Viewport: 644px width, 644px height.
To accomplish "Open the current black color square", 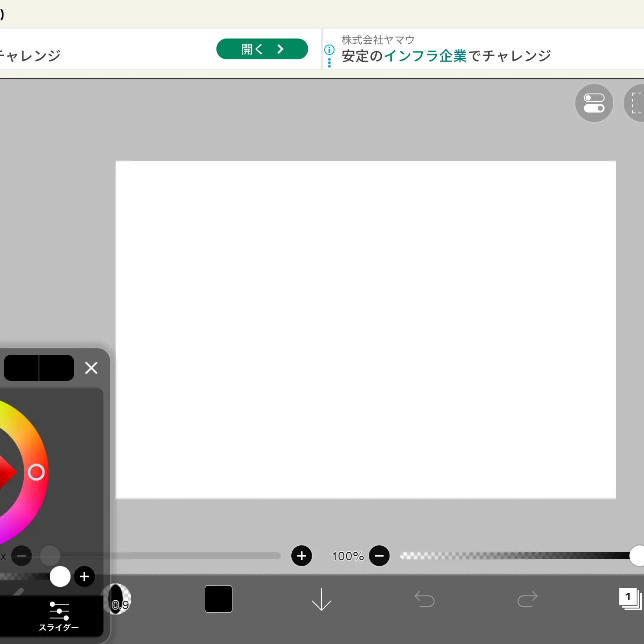I will point(219,599).
